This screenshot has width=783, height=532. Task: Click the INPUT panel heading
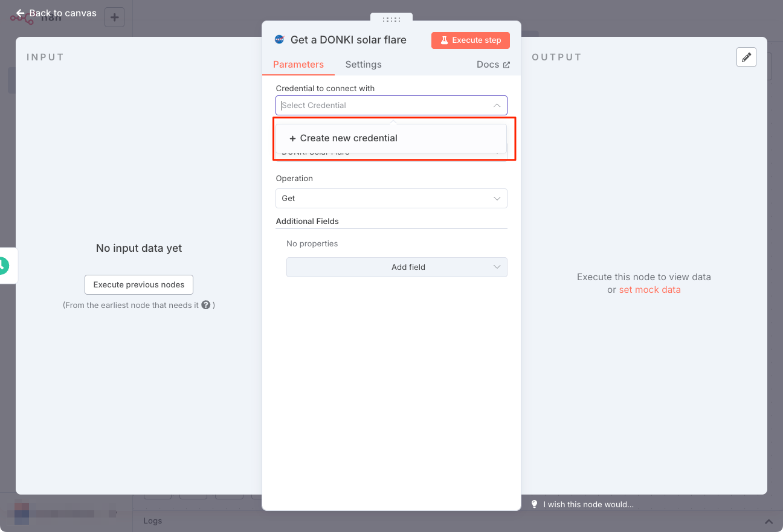point(45,57)
